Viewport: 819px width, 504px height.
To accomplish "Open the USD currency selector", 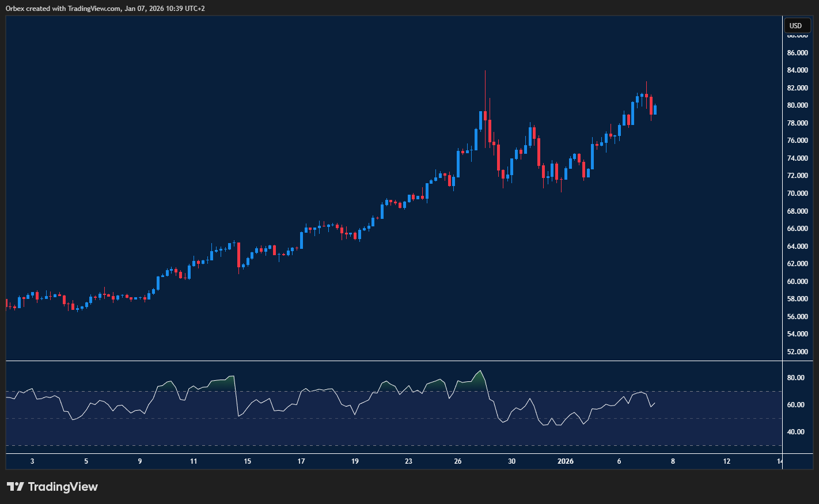I will tap(797, 25).
